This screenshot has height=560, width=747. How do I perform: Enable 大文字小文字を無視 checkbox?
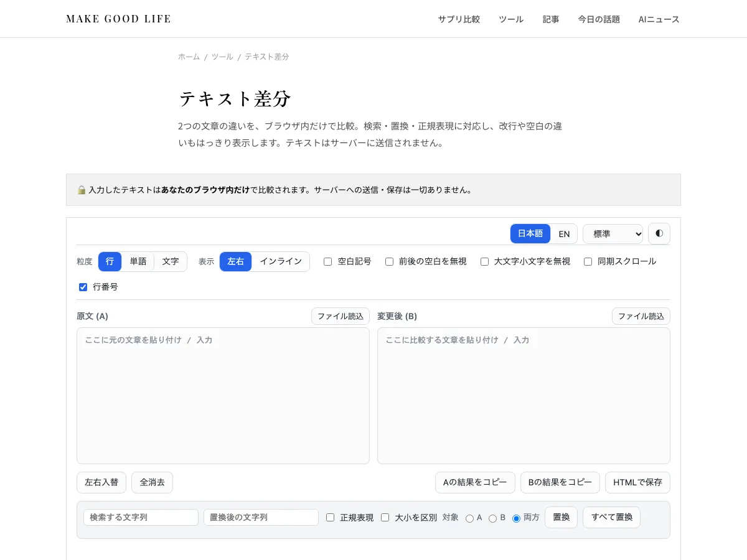pos(484,262)
